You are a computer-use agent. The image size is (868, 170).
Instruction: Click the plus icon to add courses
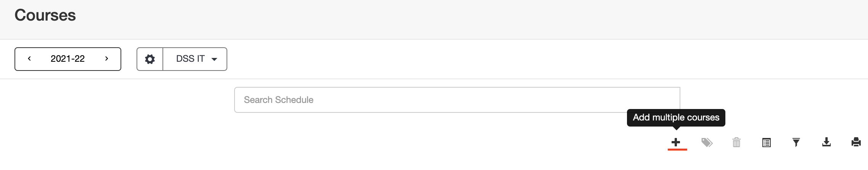point(676,143)
